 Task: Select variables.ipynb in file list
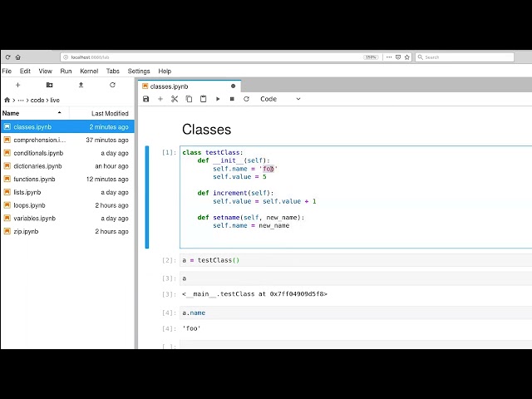pos(67,218)
